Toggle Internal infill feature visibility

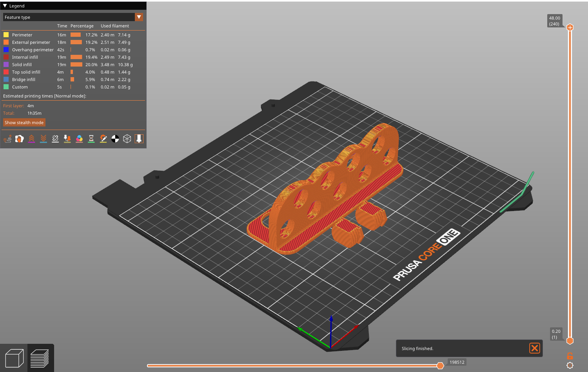(73, 57)
